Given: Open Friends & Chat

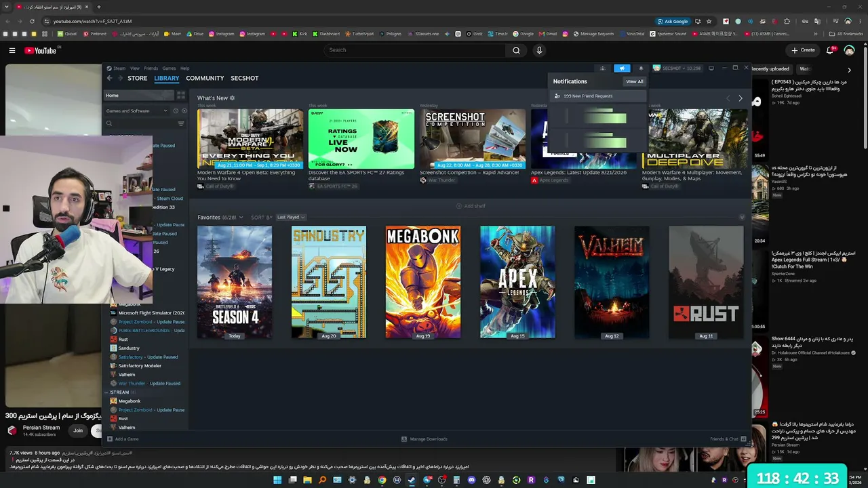Looking at the screenshot, I should [728, 439].
